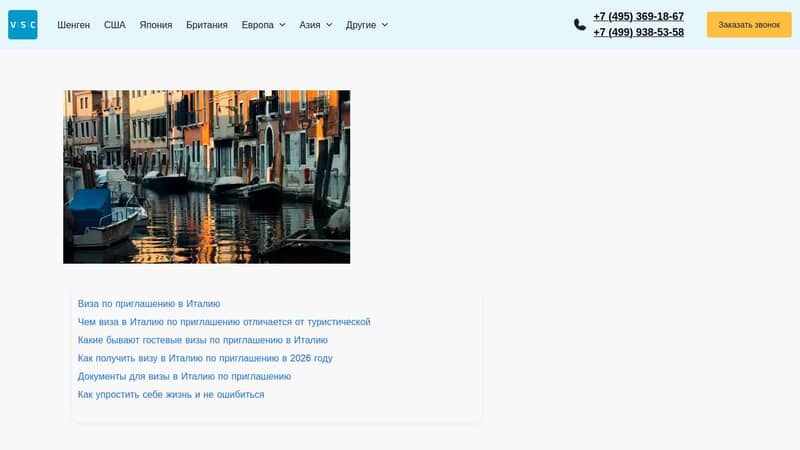Screen dimensions: 800x450
Task: Expand the Азия dropdown menu
Action: (315, 24)
